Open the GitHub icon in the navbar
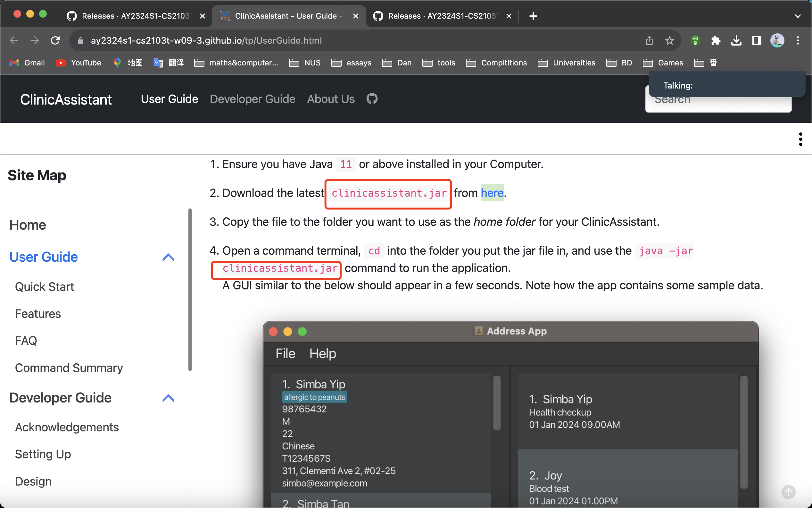Viewport: 812px width, 508px height. point(372,99)
